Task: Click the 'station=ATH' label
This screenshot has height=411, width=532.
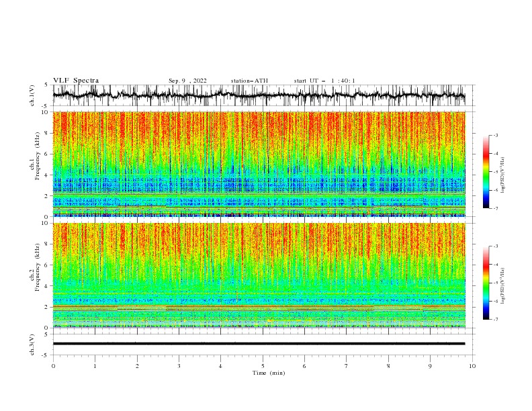Action: 249,81
